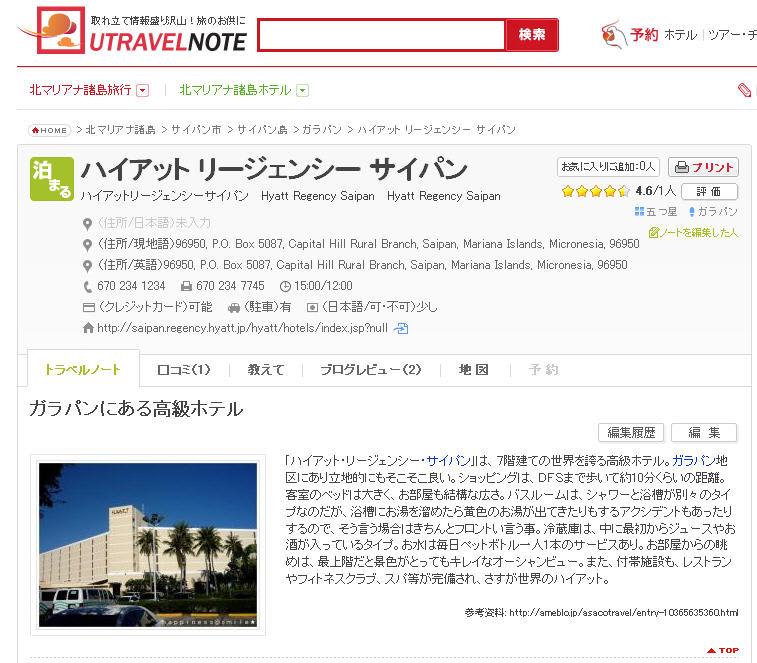Click the Japanese language availability icon
The image size is (757, 663).
(x=312, y=307)
